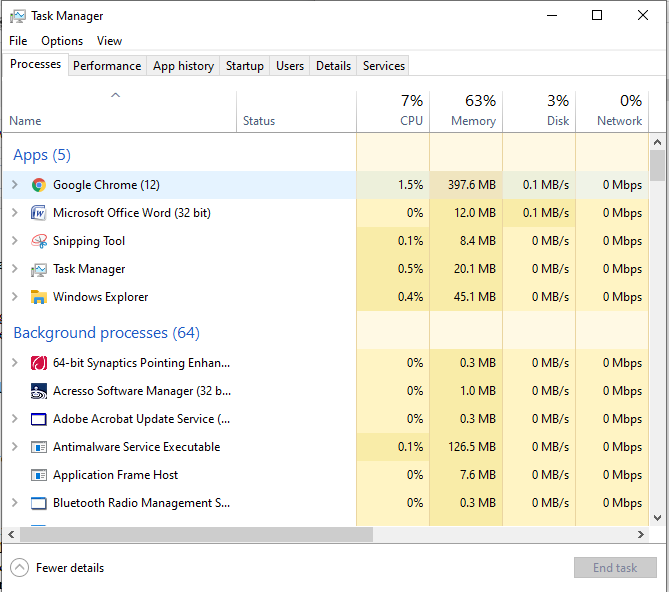
Task: Open the Options menu
Action: pos(62,41)
